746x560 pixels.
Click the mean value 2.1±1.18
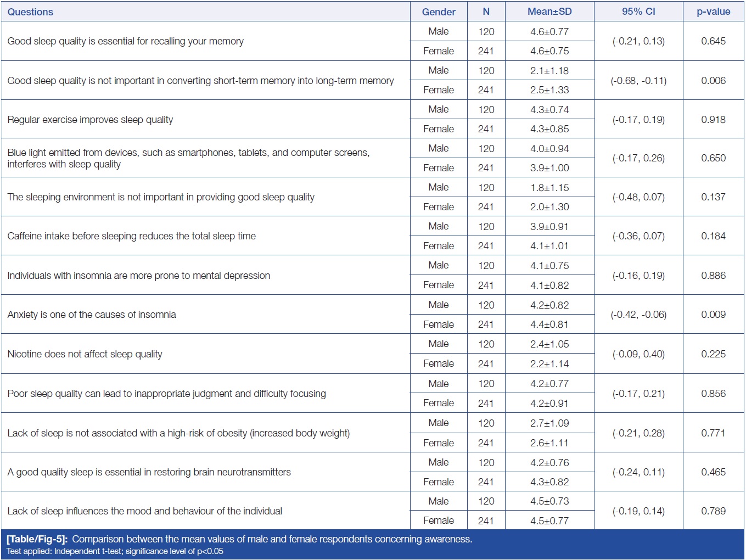[x=549, y=71]
